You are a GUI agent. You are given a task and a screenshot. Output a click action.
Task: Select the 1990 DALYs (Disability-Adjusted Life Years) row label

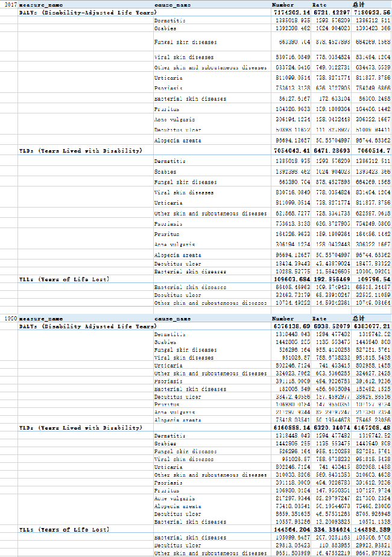pyautogui.click(x=87, y=326)
